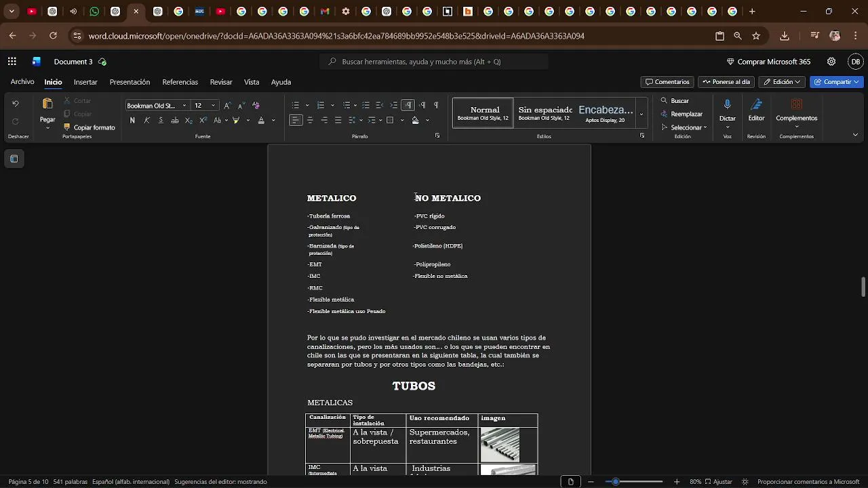Screen dimensions: 868x488
Task: Expand the styles gallery arrow
Action: pyautogui.click(x=641, y=114)
